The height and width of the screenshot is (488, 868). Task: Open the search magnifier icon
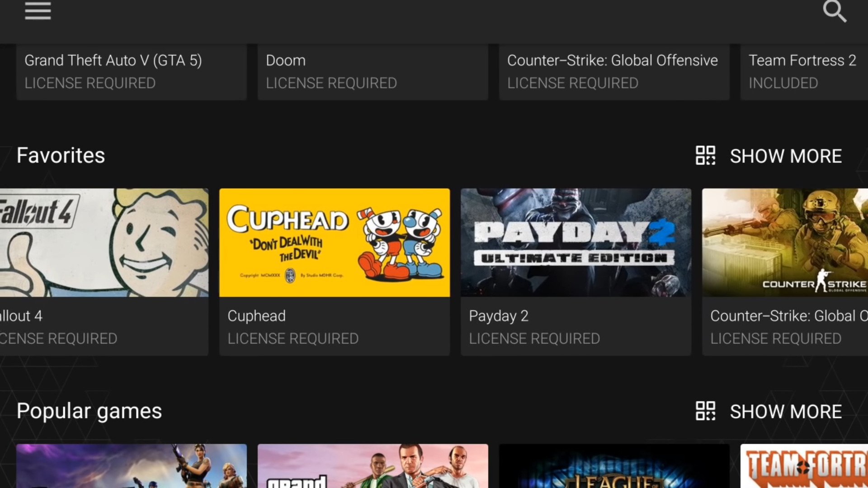[x=834, y=11]
